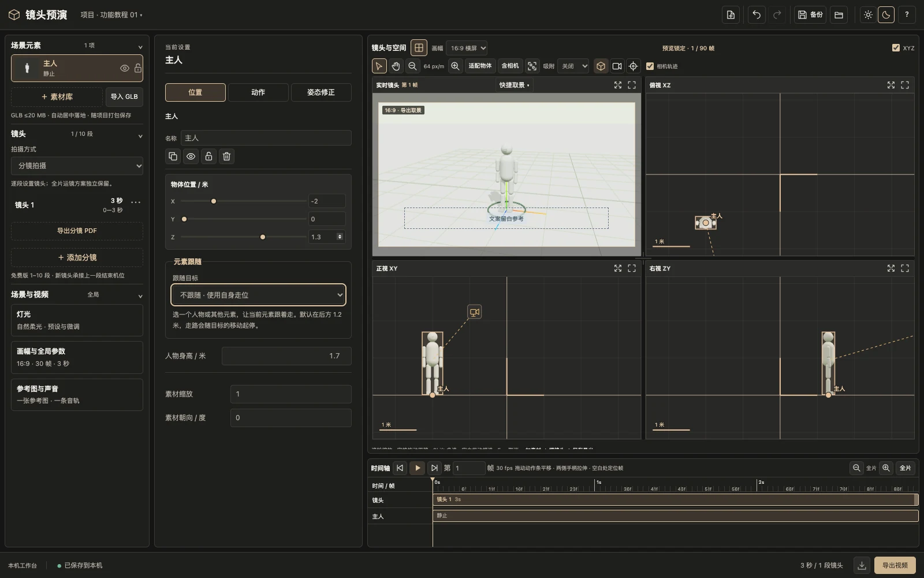The image size is (924, 578).
Task: Toggle visibility eye on 主人 scene item
Action: pos(124,68)
